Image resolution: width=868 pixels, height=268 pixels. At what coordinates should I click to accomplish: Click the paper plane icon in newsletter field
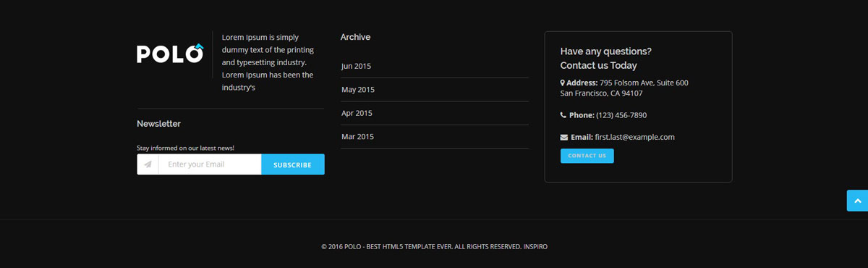coord(148,164)
